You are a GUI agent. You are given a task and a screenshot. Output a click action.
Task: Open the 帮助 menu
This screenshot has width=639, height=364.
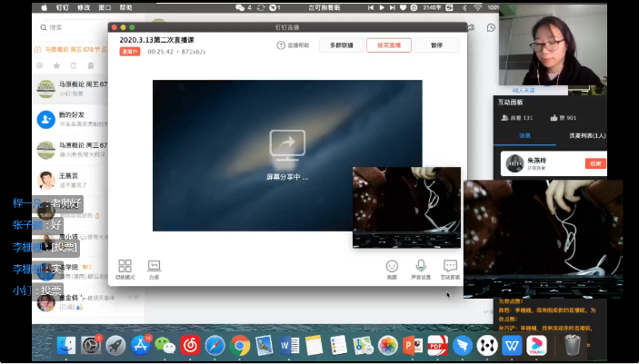(x=126, y=7)
